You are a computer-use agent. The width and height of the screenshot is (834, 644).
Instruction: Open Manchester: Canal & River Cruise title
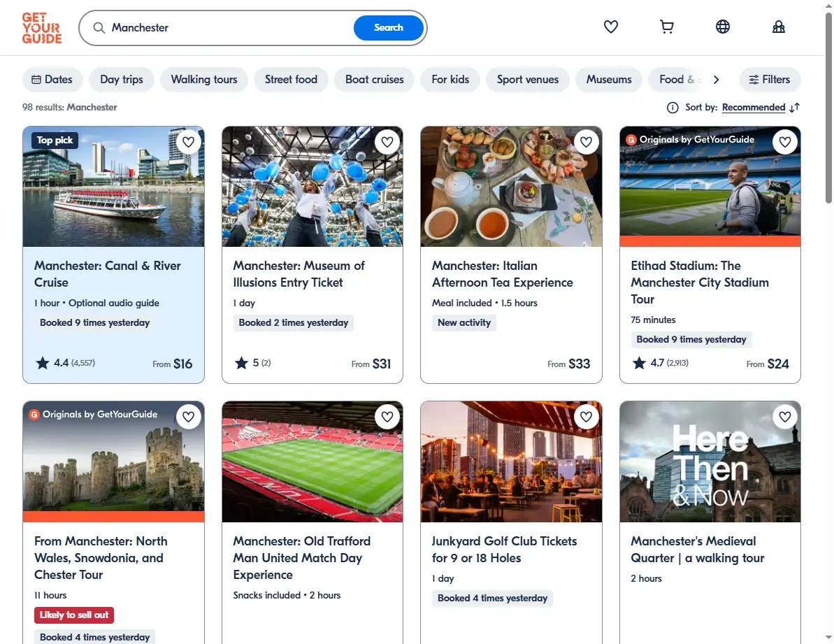(108, 274)
